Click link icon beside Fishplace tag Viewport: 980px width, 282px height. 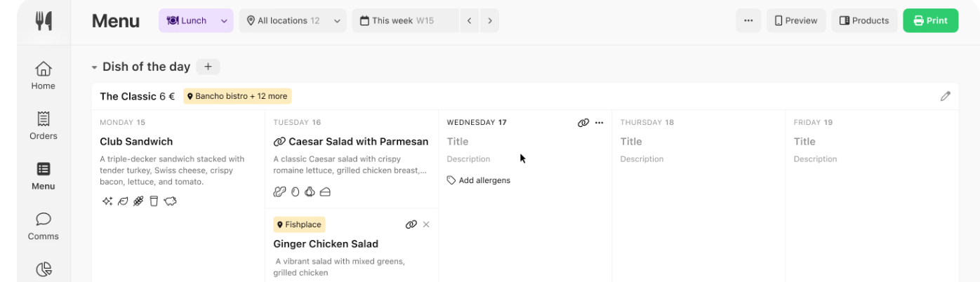point(411,225)
